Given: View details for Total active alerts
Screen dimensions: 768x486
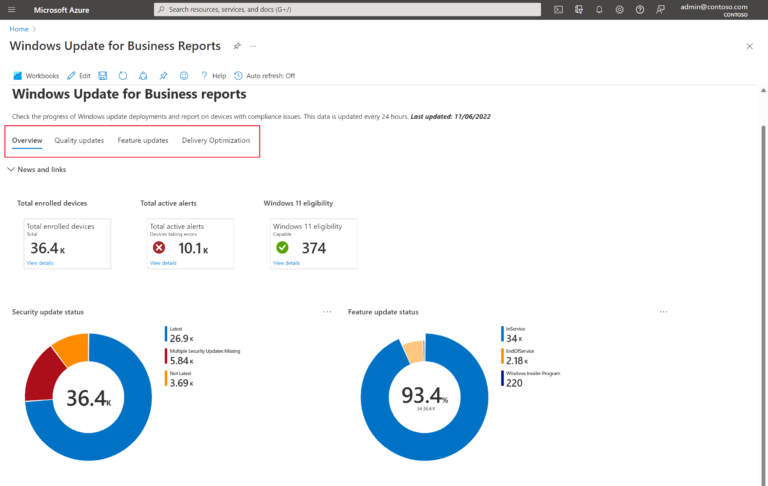Looking at the screenshot, I should [x=163, y=263].
